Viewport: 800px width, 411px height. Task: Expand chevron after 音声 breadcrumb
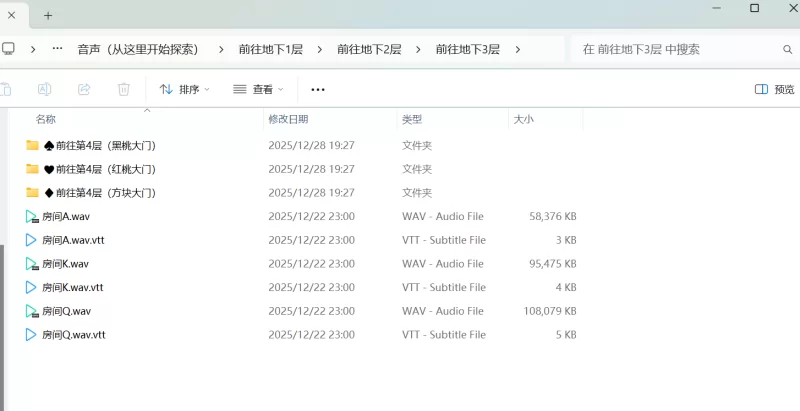pos(221,49)
